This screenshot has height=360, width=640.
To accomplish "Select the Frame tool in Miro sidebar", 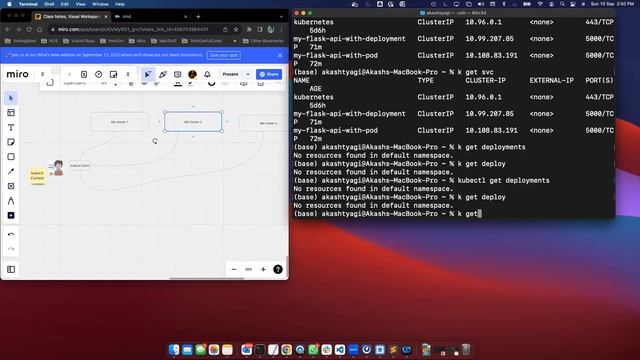I will pyautogui.click(x=11, y=186).
